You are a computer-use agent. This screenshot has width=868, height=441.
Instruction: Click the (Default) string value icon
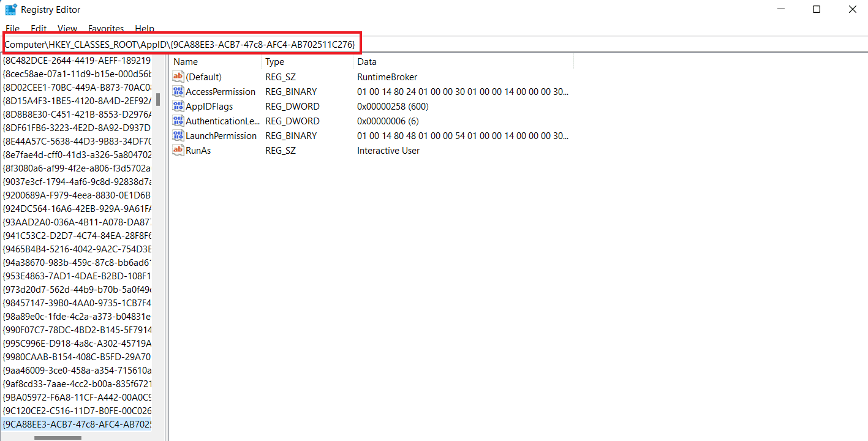(178, 77)
